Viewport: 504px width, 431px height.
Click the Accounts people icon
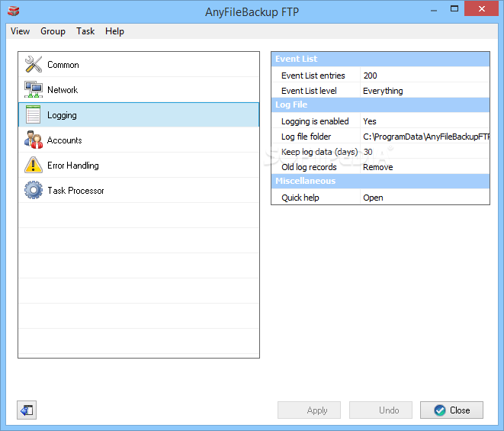34,140
